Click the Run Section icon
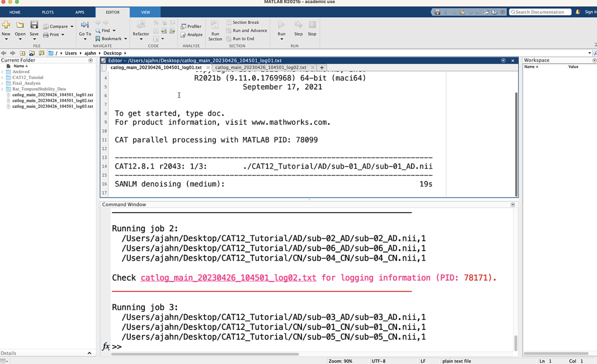Image resolution: width=597 pixels, height=364 pixels. tap(215, 25)
